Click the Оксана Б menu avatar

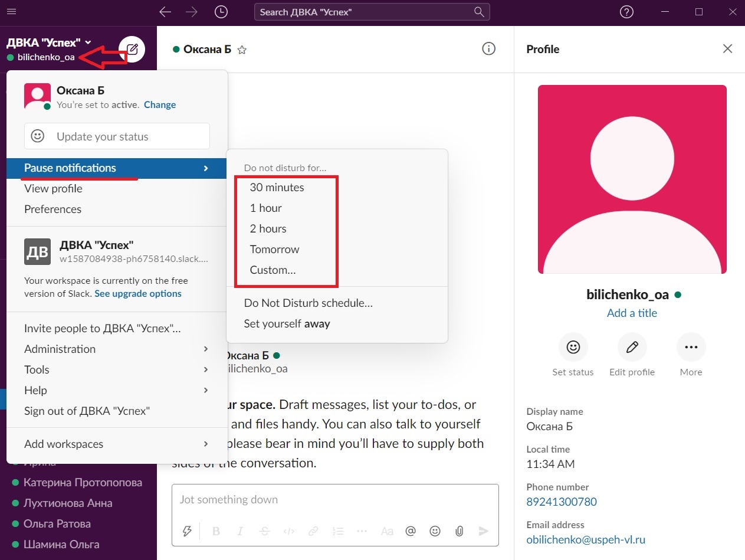(x=37, y=96)
